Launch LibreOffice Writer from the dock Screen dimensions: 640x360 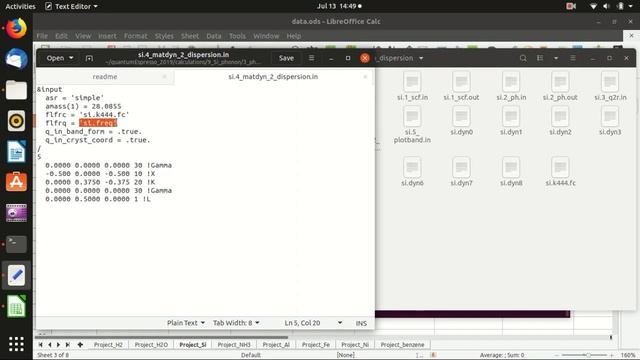[16, 152]
